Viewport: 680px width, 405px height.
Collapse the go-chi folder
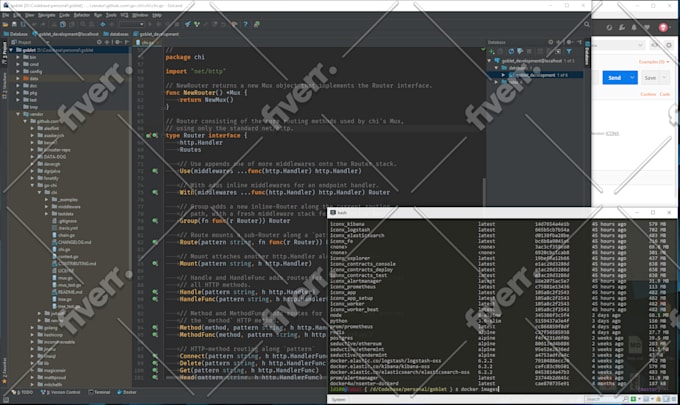pyautogui.click(x=33, y=185)
